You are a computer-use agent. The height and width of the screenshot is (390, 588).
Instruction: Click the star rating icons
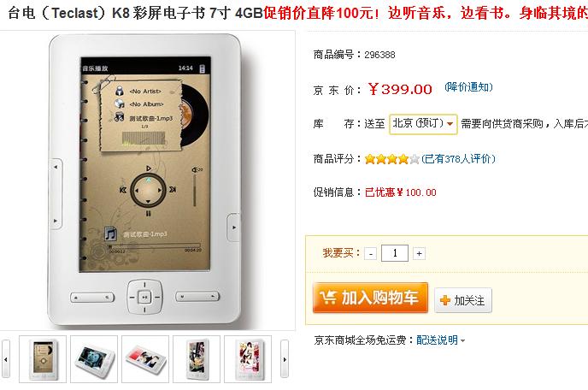(x=392, y=159)
